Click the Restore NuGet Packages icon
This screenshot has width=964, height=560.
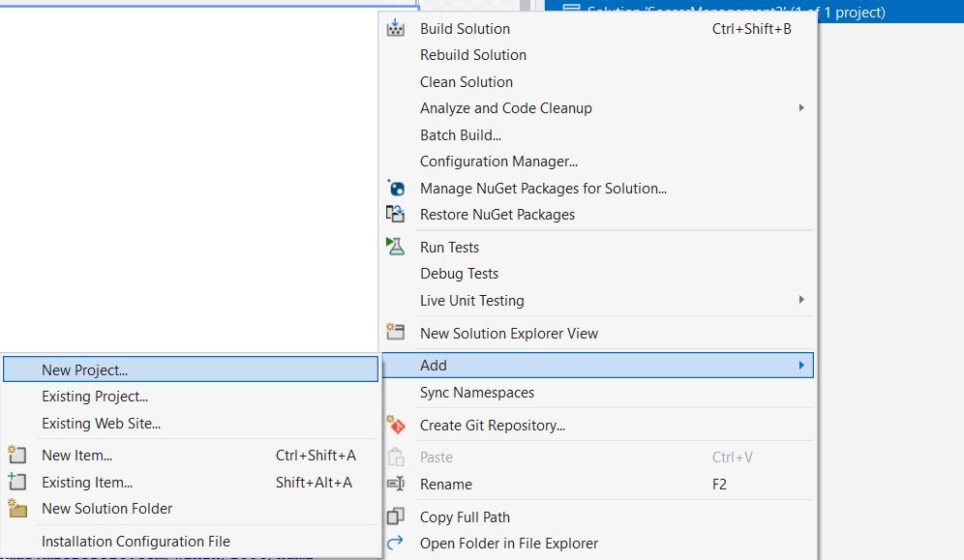coord(395,215)
